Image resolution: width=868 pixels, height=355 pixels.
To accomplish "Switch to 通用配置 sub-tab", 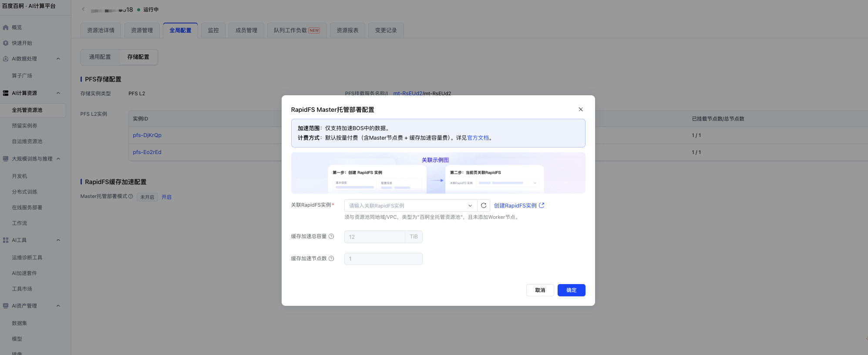I will tap(100, 57).
